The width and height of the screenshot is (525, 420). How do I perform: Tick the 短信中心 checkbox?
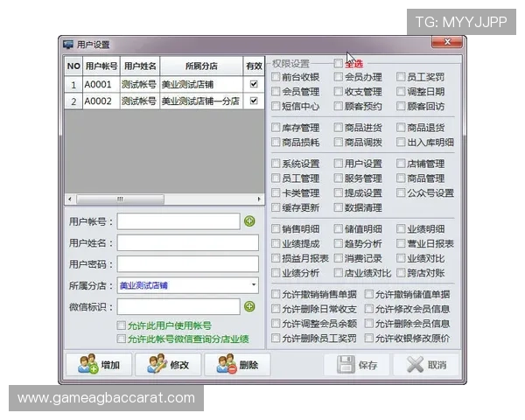[x=276, y=106]
